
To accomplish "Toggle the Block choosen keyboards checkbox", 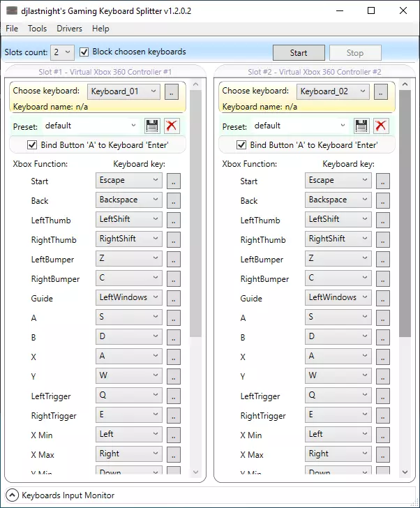I will click(x=84, y=52).
